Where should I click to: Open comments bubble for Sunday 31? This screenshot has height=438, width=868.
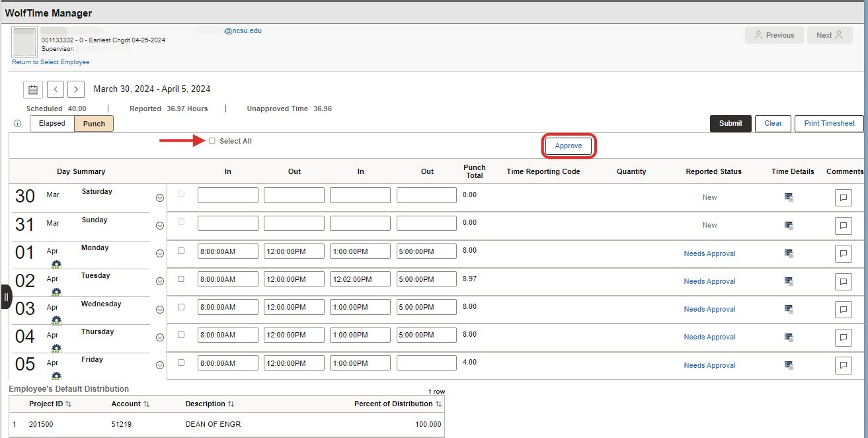[x=844, y=226]
